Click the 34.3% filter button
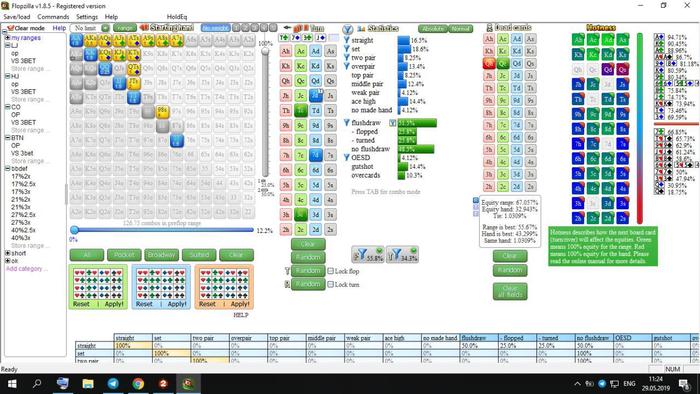Image resolution: width=700 pixels, height=394 pixels. coord(402,254)
